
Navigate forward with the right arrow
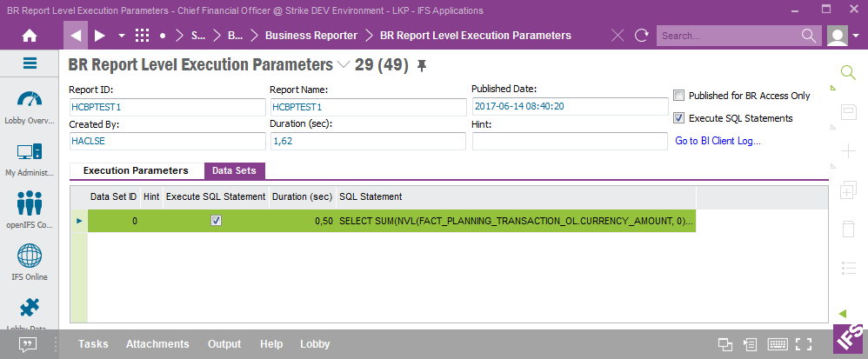[x=100, y=36]
